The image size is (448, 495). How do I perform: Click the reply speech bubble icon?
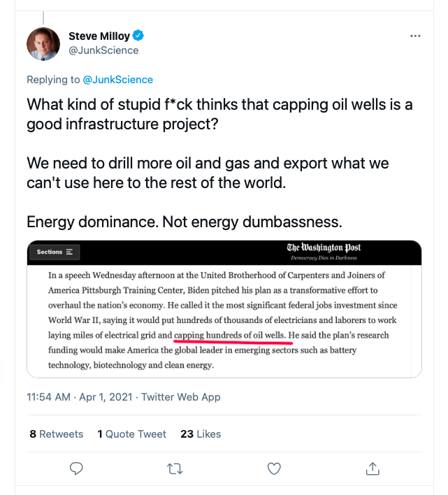[78, 468]
